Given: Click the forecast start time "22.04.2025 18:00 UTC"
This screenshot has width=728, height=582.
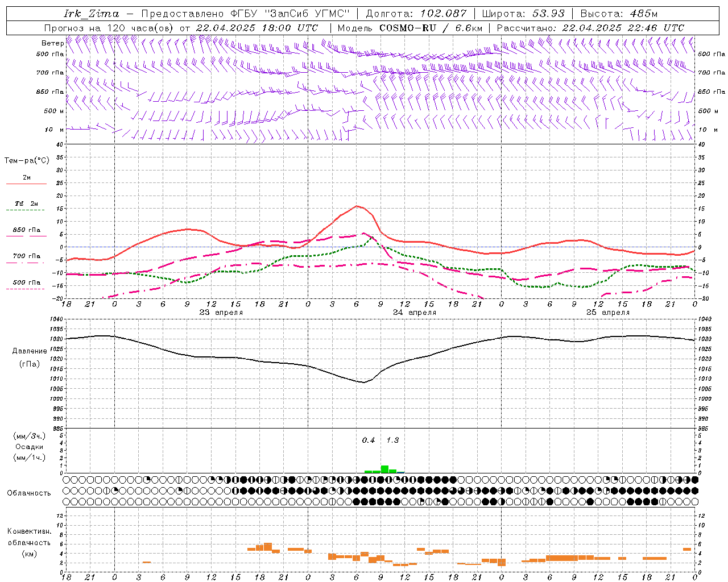Looking at the screenshot, I should [257, 28].
